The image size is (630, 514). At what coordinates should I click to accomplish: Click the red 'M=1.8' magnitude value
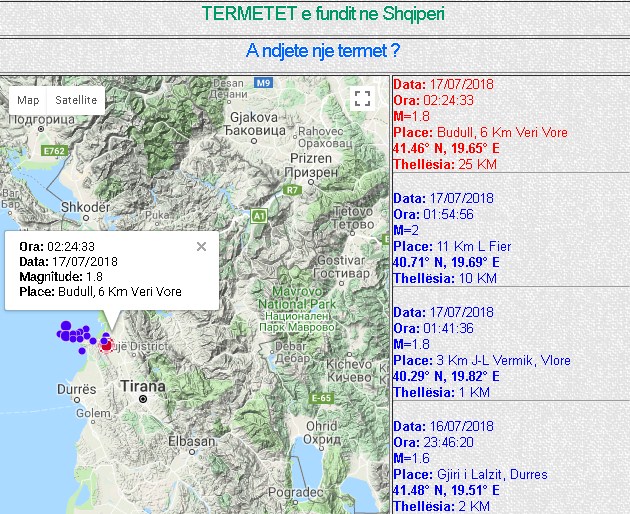click(x=411, y=116)
